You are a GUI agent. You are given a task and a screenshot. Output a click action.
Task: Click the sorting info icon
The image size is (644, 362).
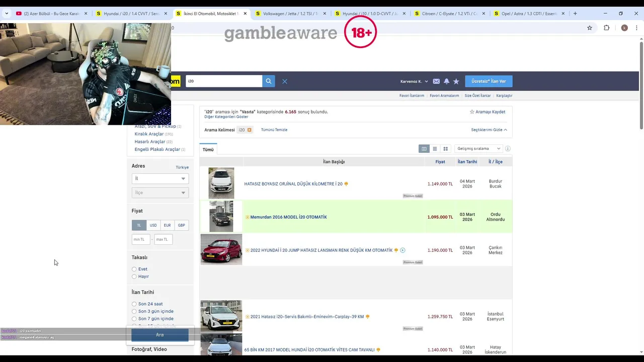pyautogui.click(x=508, y=149)
